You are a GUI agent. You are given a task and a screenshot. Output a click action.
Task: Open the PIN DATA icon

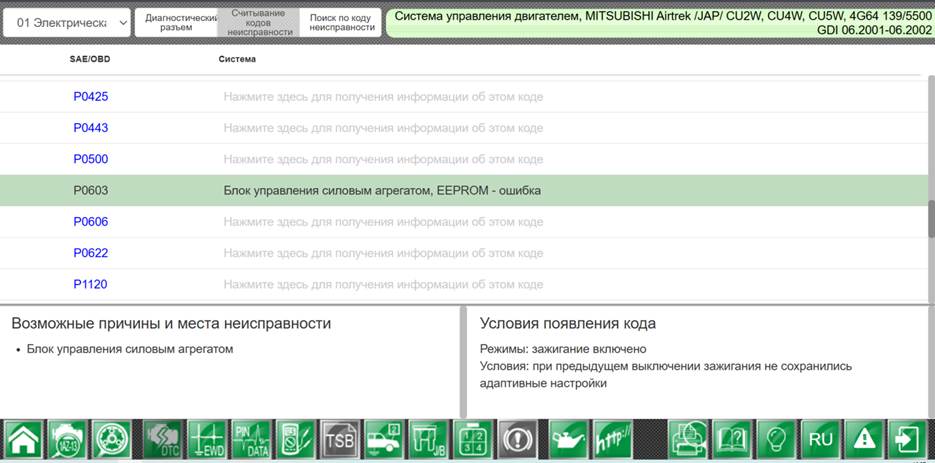251,440
